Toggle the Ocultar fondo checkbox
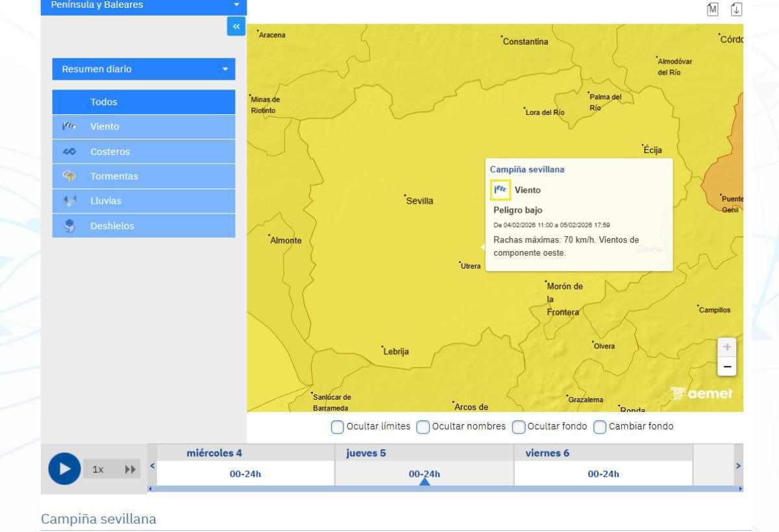 [519, 427]
